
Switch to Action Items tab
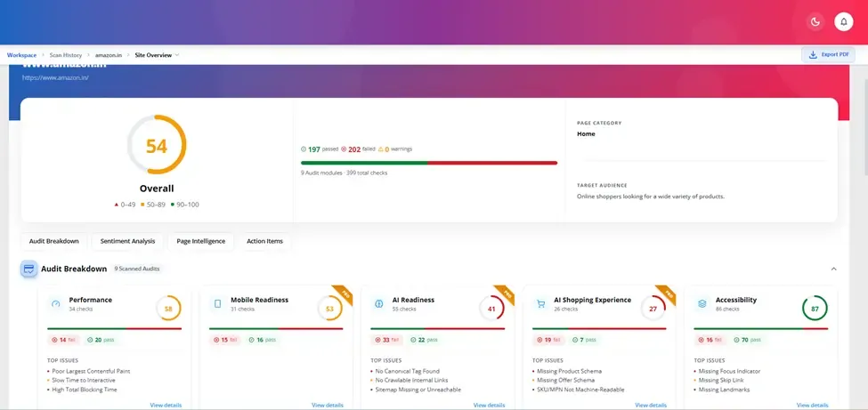tap(264, 241)
